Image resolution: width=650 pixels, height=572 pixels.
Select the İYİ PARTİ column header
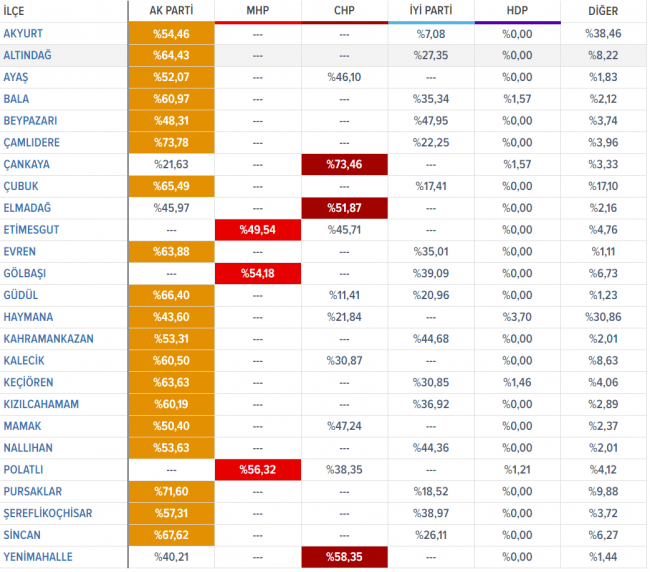(430, 10)
